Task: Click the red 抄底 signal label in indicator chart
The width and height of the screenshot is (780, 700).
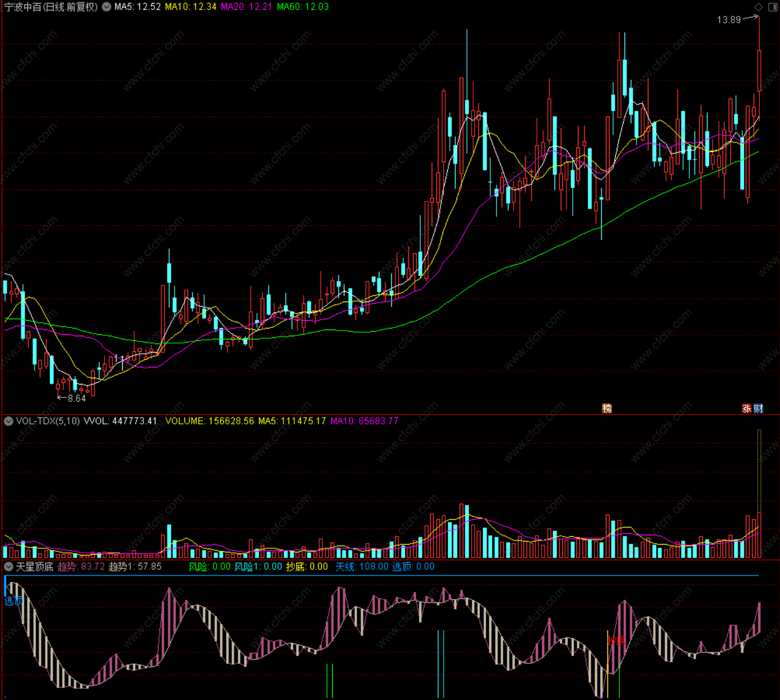Action: pyautogui.click(x=616, y=641)
